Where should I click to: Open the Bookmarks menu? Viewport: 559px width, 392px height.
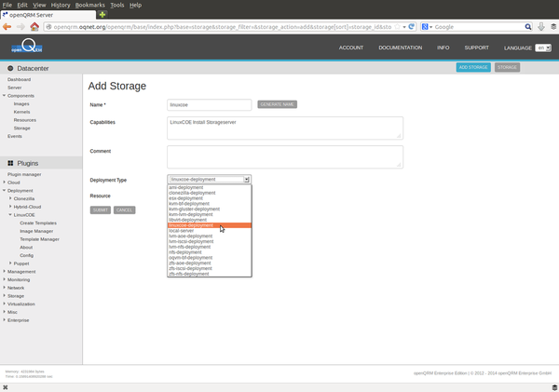[x=89, y=5]
